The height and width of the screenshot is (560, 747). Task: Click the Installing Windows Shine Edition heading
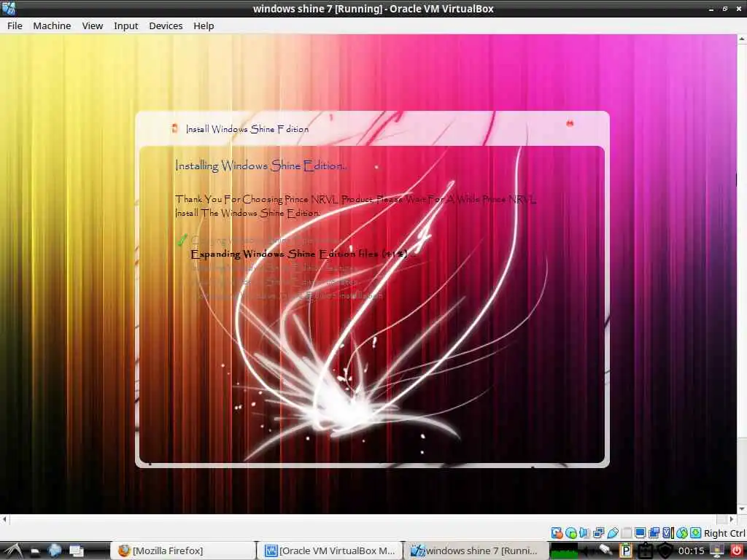click(260, 166)
